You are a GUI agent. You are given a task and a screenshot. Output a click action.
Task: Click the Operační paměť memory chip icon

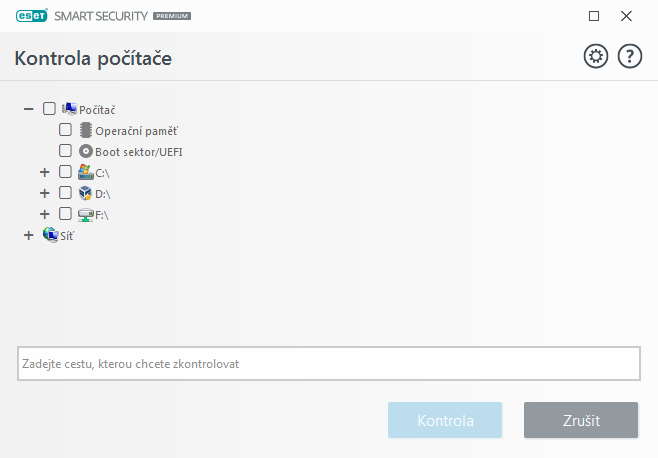tap(85, 130)
